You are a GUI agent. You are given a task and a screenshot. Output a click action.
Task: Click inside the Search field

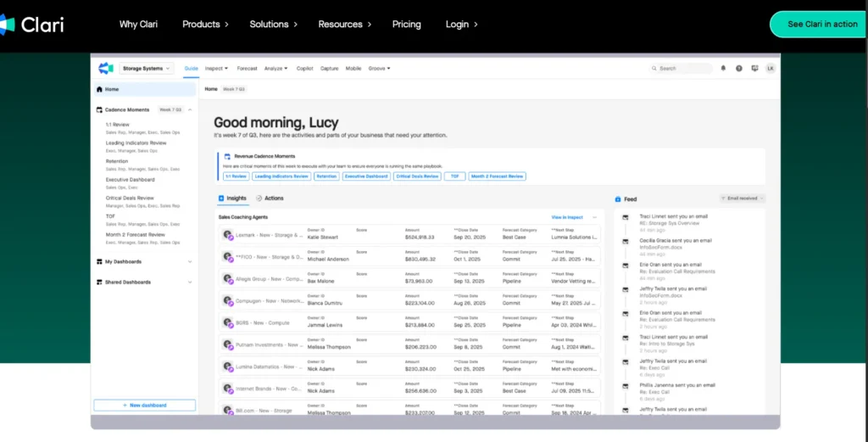pos(681,68)
